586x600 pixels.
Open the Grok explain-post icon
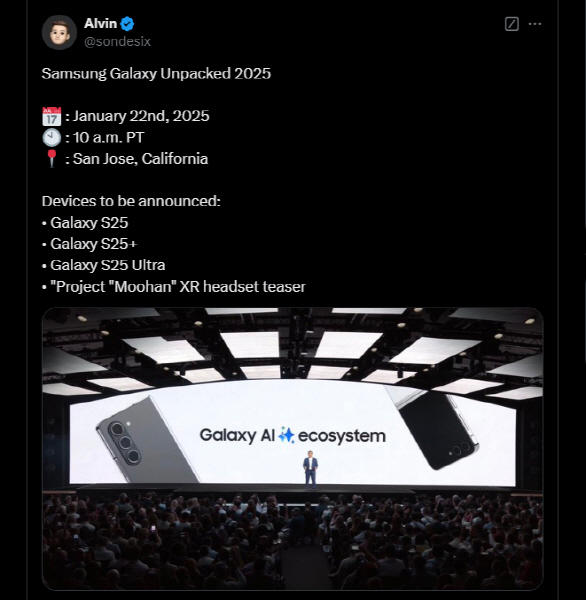[x=512, y=24]
